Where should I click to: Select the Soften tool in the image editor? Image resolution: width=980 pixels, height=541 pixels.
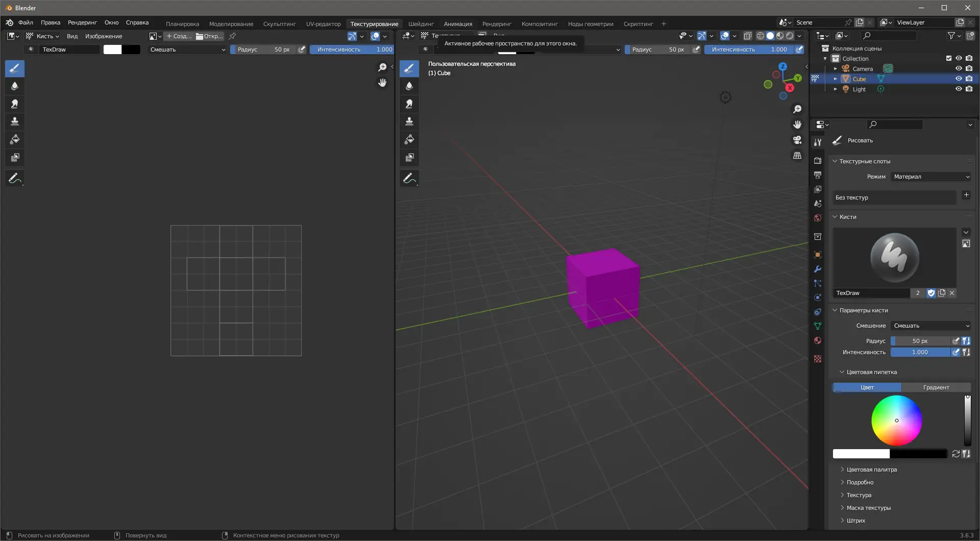coord(15,86)
